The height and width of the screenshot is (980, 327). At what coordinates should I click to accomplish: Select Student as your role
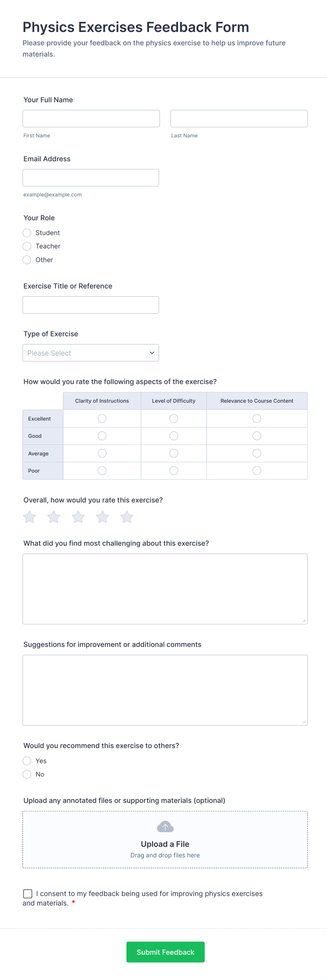coord(27,233)
